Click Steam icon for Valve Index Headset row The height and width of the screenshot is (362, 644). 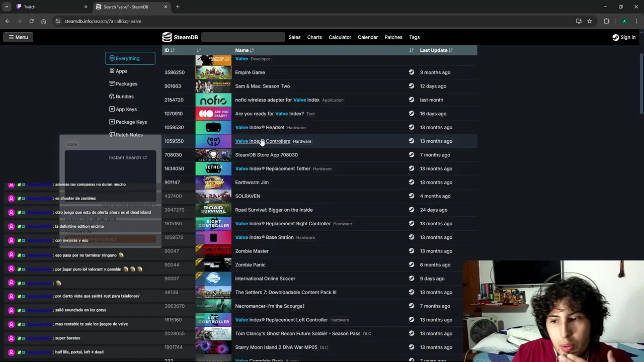point(412,127)
